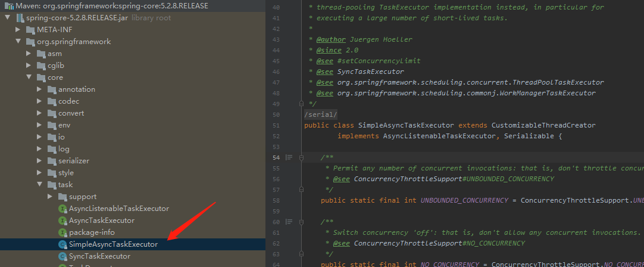Select SimpleAsyncTaskExecutor row in project tree

click(133, 244)
